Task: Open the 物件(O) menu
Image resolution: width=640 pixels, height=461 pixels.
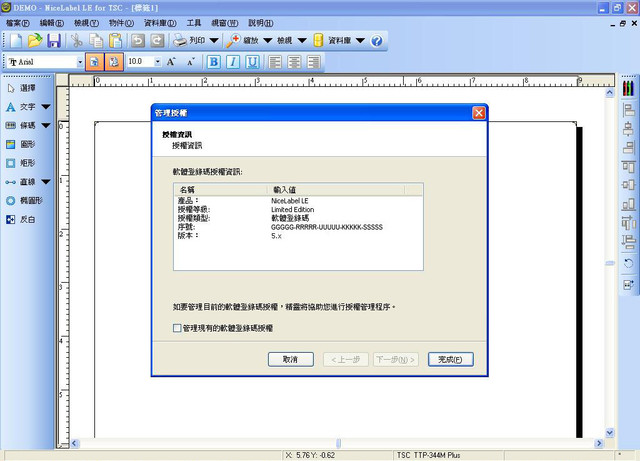Action: coord(121,23)
